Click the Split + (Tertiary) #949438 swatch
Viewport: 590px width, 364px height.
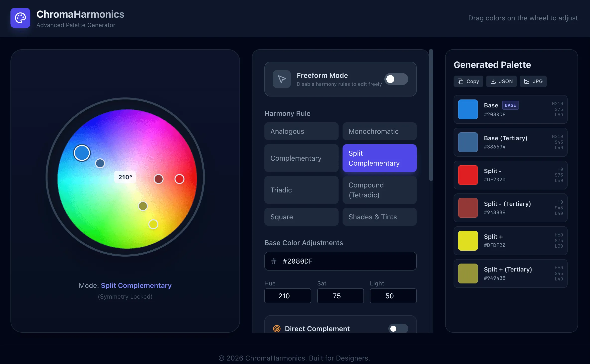(468, 273)
